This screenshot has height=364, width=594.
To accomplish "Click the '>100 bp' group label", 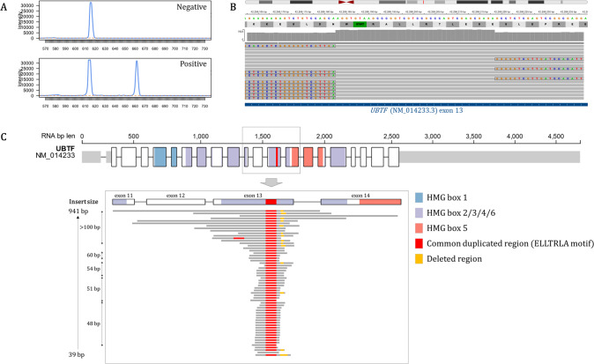I will point(90,227).
